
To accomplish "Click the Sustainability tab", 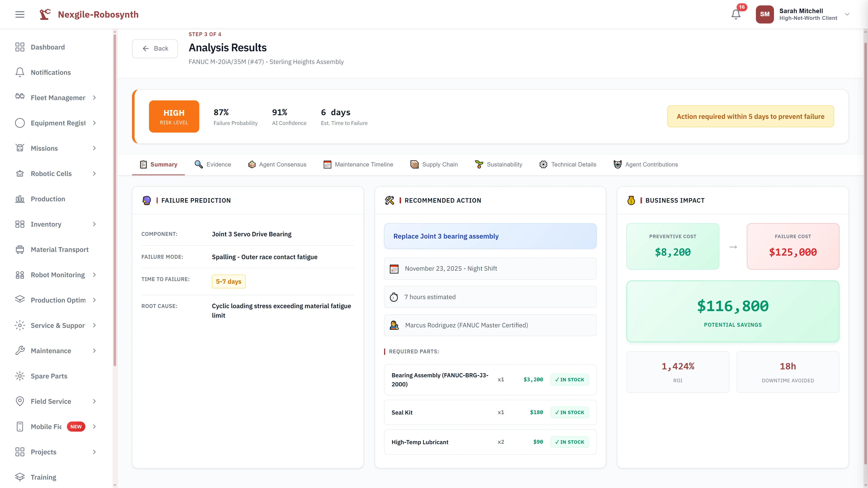I will (498, 164).
